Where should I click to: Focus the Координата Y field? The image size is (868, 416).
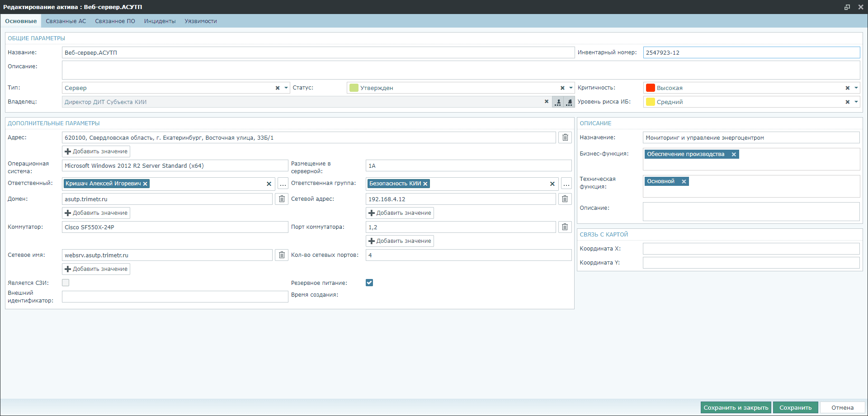point(751,263)
